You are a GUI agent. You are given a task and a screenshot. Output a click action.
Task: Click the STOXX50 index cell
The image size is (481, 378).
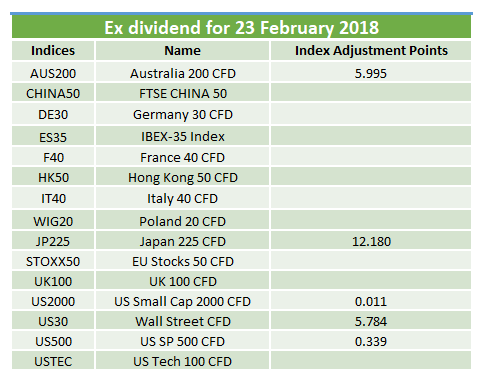(x=53, y=261)
